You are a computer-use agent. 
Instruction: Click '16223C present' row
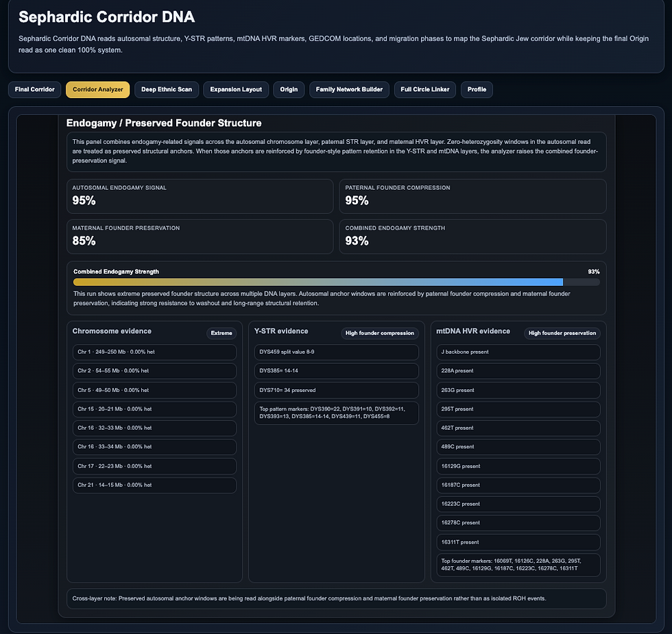pos(518,504)
